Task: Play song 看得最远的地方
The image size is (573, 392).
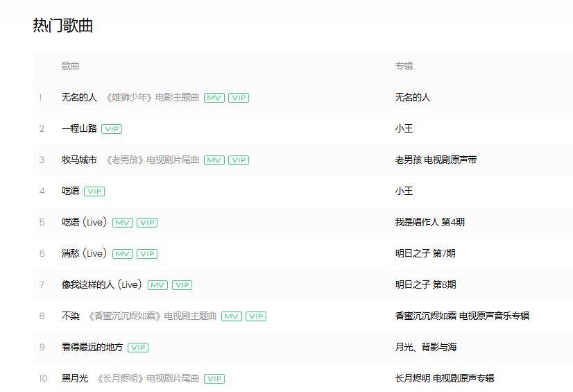Action: click(92, 347)
